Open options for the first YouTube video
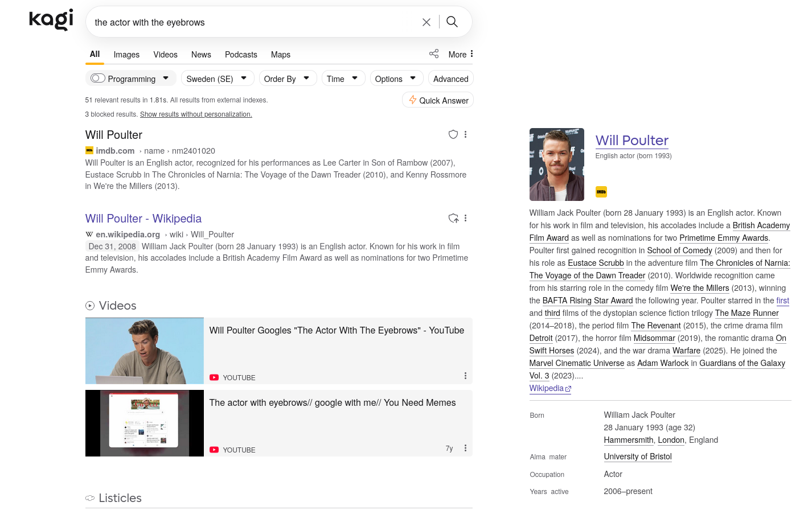The image size is (812, 510). (465, 376)
